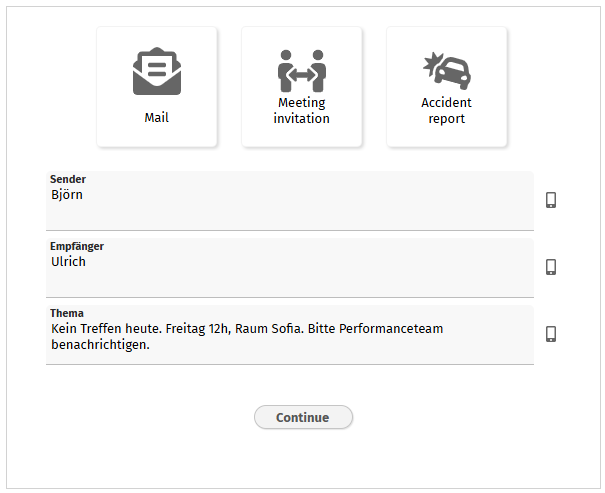Select the "Accident report" text label
The image size is (605, 493).
point(446,111)
